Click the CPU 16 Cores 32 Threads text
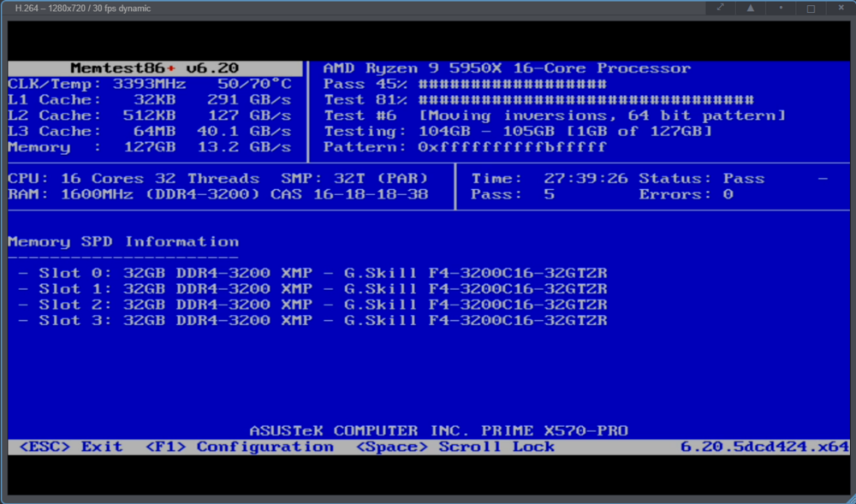 [x=134, y=179]
